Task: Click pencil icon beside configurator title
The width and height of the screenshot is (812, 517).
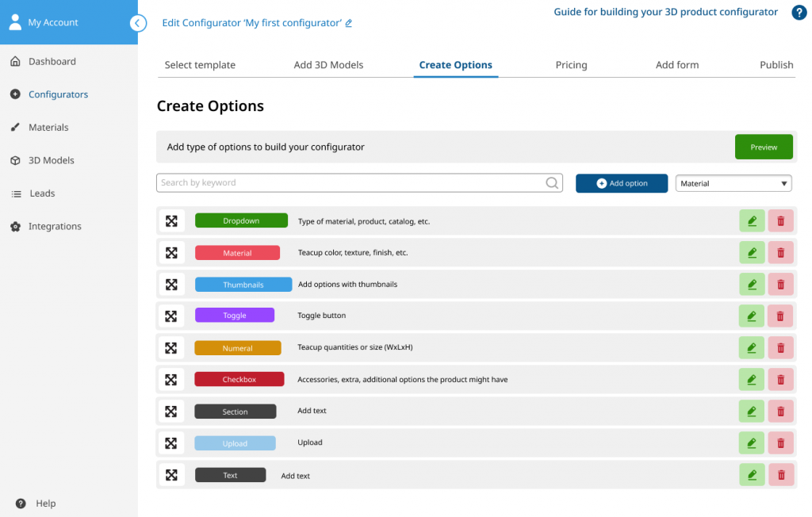Action: click(x=349, y=24)
